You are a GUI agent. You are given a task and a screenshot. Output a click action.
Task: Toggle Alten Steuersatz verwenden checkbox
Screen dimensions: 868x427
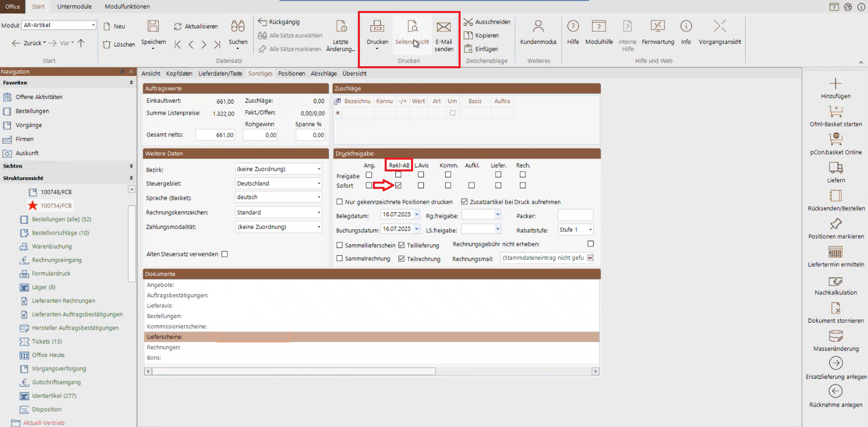point(225,254)
